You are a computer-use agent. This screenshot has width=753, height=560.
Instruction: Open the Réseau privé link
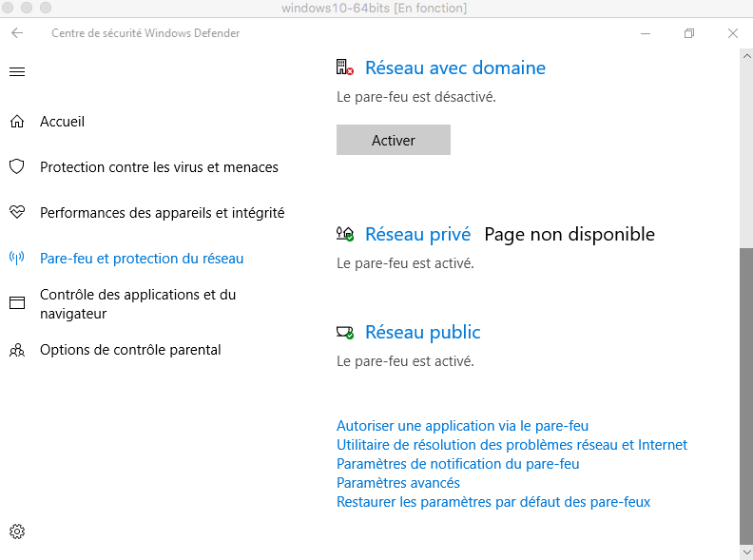click(x=417, y=235)
